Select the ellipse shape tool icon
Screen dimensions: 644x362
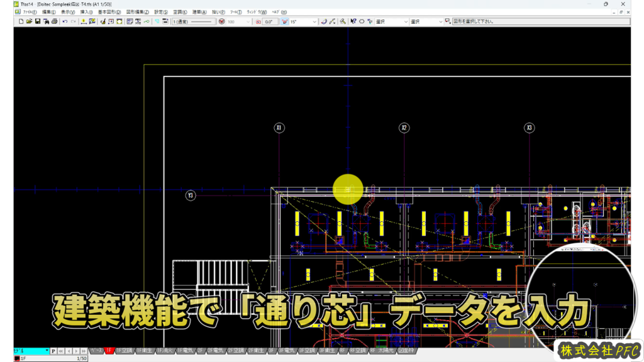point(362,21)
